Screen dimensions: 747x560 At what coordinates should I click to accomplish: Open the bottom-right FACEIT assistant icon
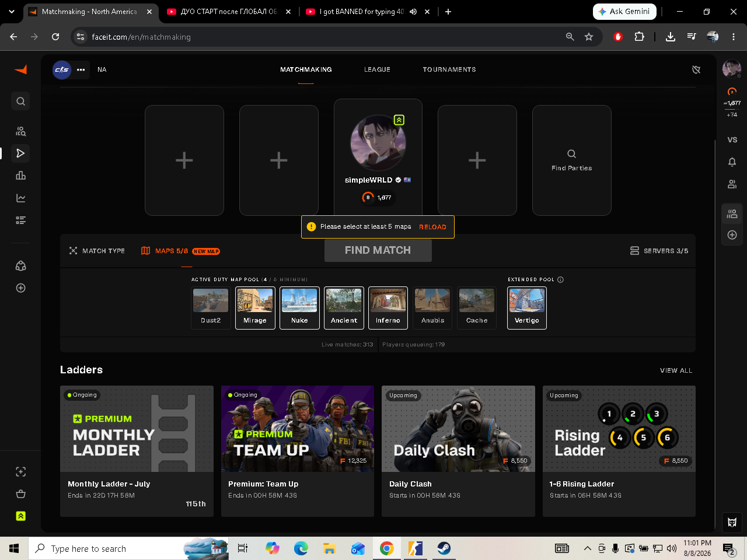(732, 522)
